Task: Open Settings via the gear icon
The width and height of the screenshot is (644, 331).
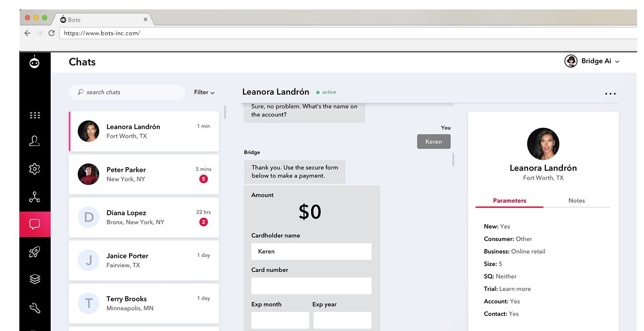Action: [35, 169]
